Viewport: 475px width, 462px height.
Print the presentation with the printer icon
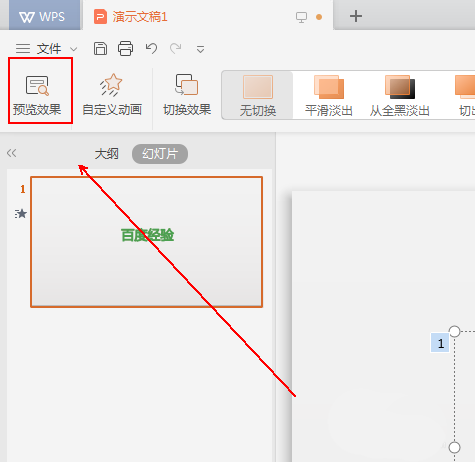coord(125,49)
